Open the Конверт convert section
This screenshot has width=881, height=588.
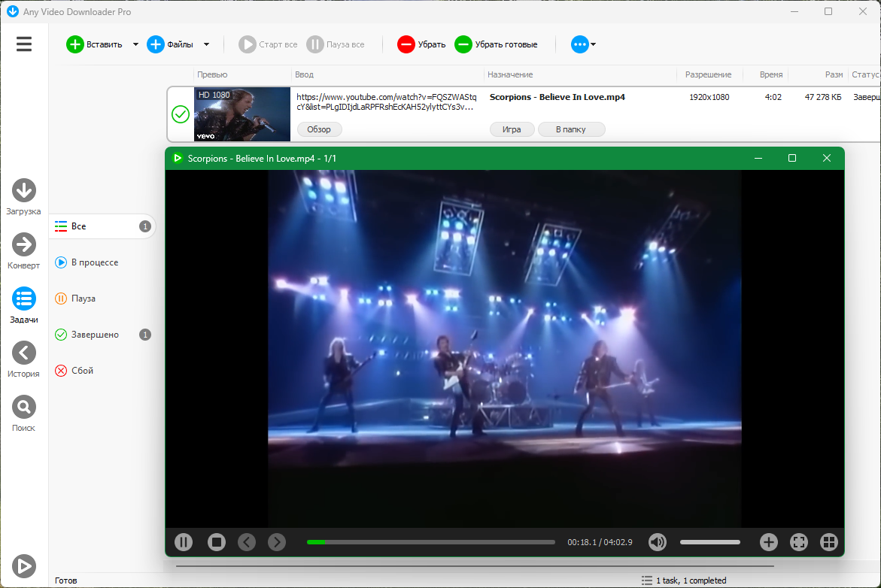tap(23, 244)
